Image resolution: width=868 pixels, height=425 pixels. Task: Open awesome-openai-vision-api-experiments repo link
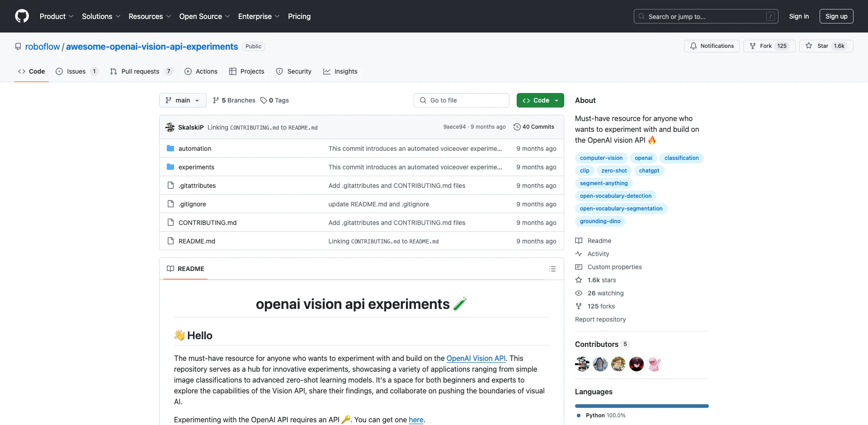pyautogui.click(x=152, y=47)
